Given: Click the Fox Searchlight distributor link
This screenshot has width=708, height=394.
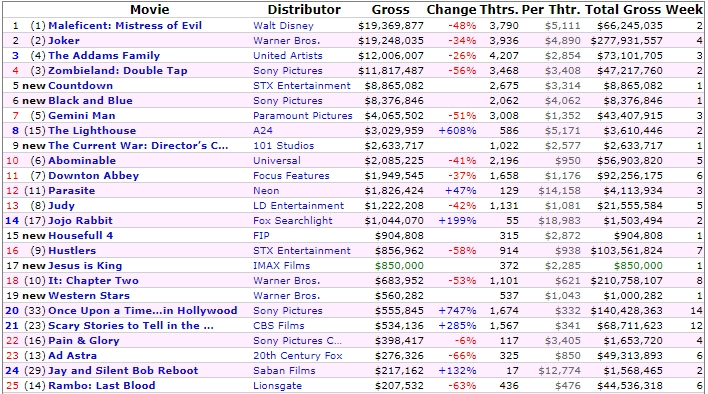Looking at the screenshot, I should click(293, 221).
